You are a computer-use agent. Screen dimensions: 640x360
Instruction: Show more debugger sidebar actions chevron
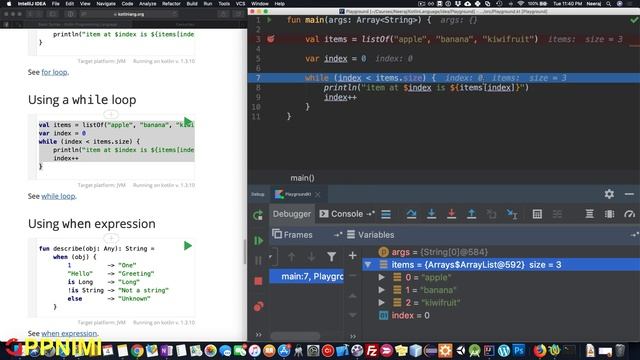[x=258, y=335]
